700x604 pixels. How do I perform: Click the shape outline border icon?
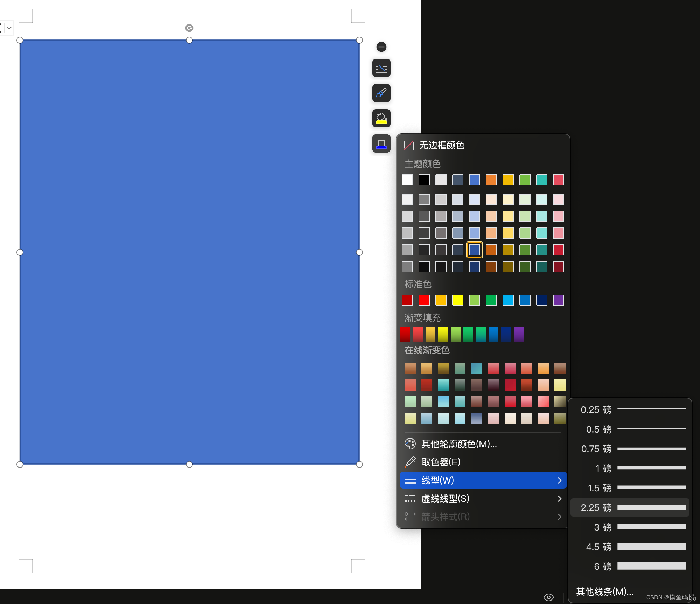click(381, 143)
